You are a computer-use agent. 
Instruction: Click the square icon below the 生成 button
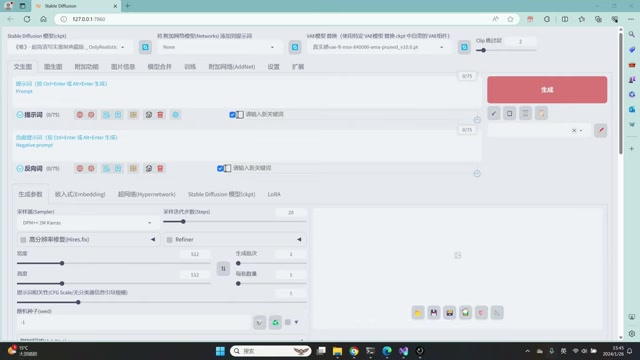[x=509, y=113]
